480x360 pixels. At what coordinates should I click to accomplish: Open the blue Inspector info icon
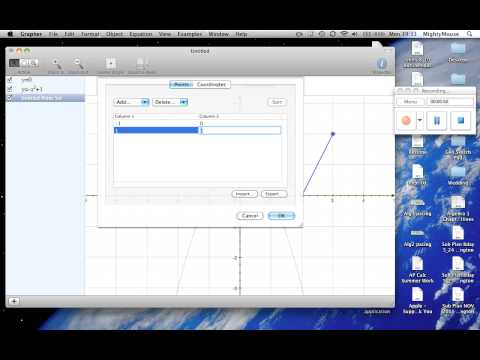pyautogui.click(x=382, y=63)
